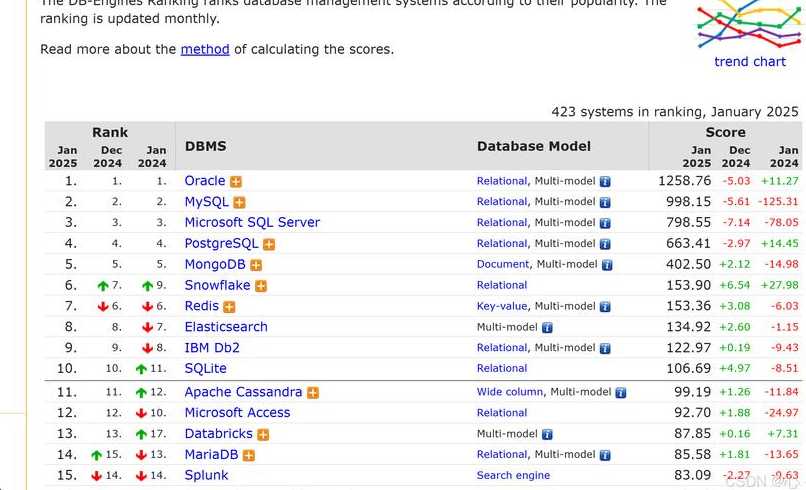
Task: Open the MySQL DBMS link
Action: click(x=206, y=202)
